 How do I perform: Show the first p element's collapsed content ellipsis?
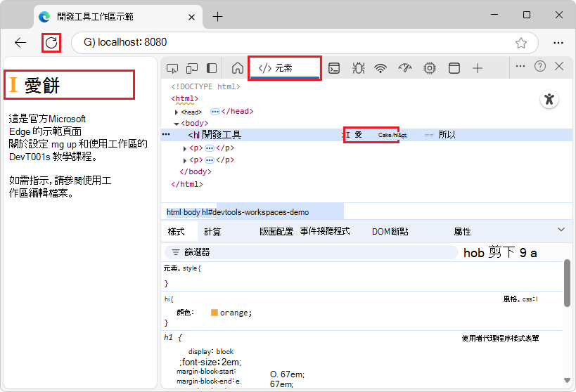click(x=210, y=148)
